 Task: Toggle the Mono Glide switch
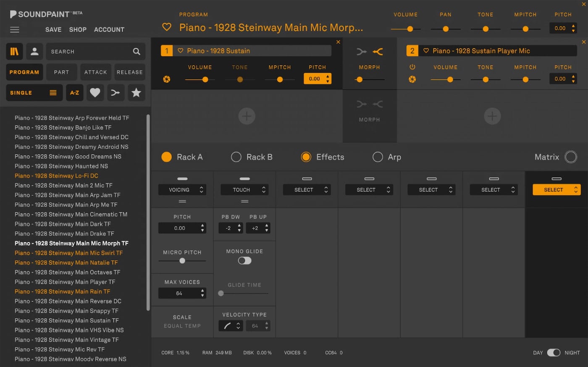(244, 261)
